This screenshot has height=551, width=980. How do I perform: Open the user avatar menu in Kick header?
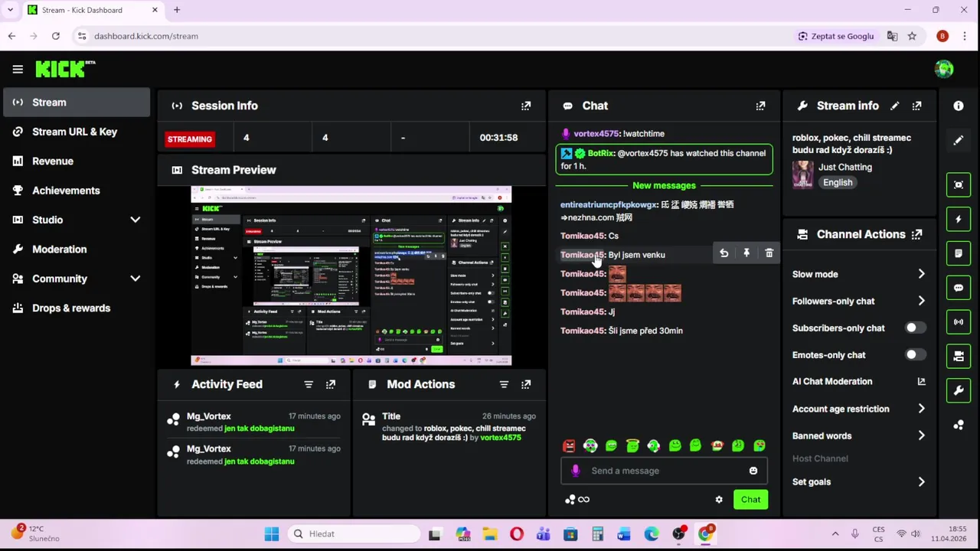(944, 69)
